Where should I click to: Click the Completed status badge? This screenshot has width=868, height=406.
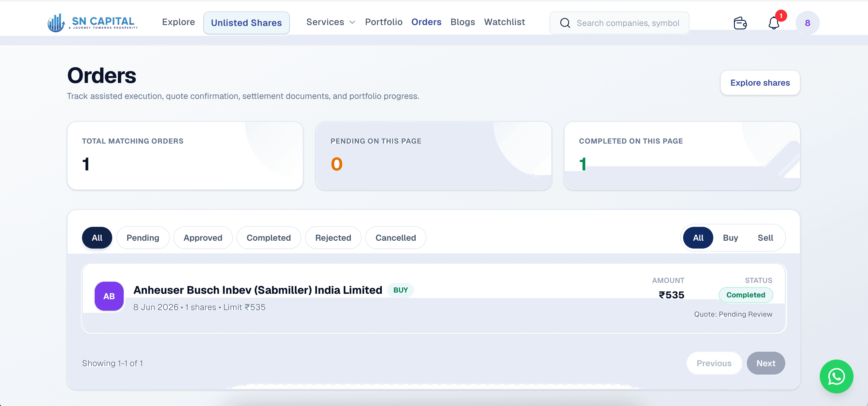click(746, 295)
